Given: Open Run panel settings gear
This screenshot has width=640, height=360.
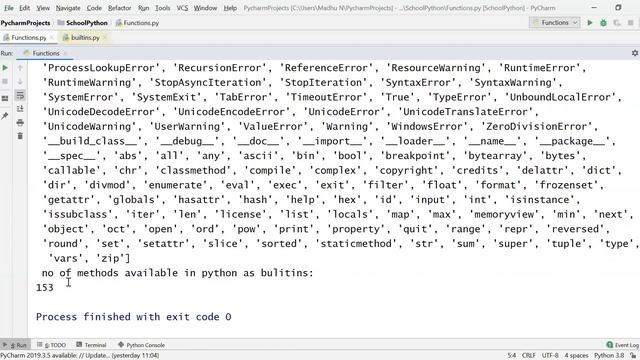Looking at the screenshot, I should (635, 53).
